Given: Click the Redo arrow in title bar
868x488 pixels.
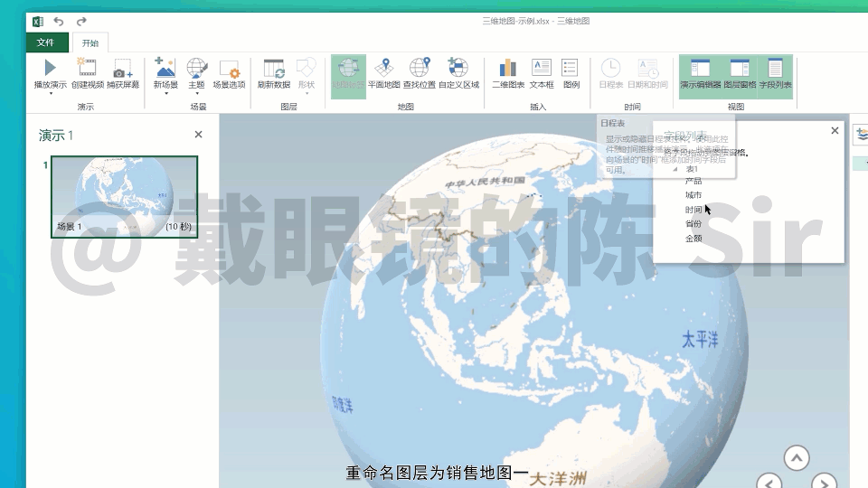Looking at the screenshot, I should (x=81, y=22).
